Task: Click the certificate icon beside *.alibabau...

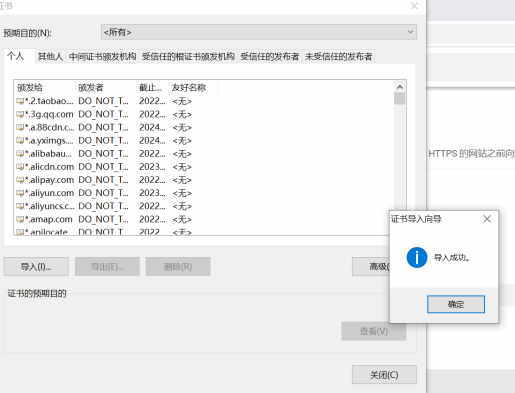Action: [x=20, y=153]
